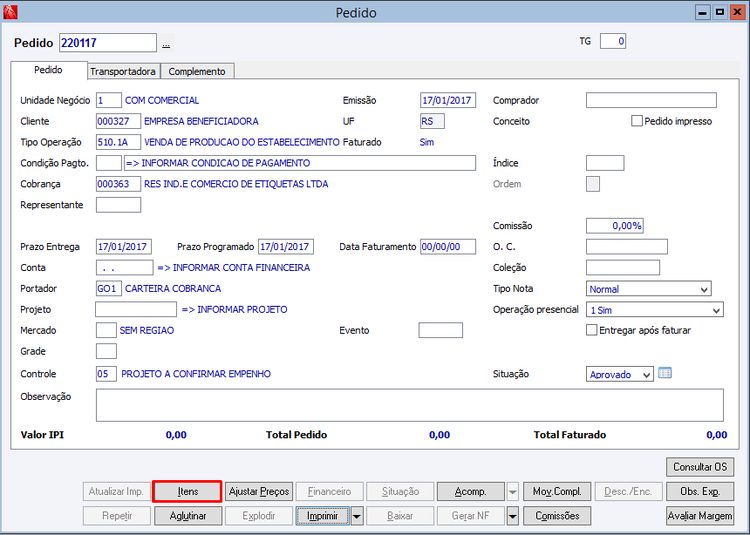Image resolution: width=750 pixels, height=535 pixels.
Task: Click the Prazo Programado date field
Action: 286,247
